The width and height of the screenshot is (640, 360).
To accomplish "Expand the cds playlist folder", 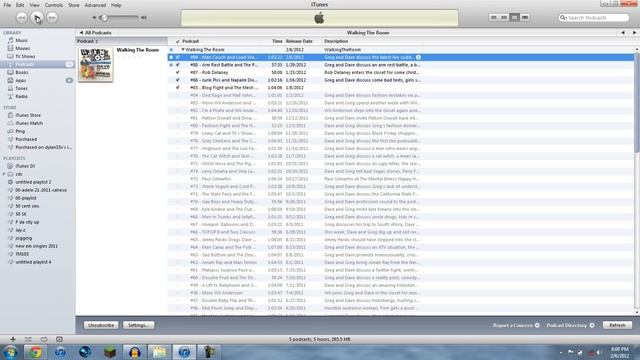I will tap(4, 174).
